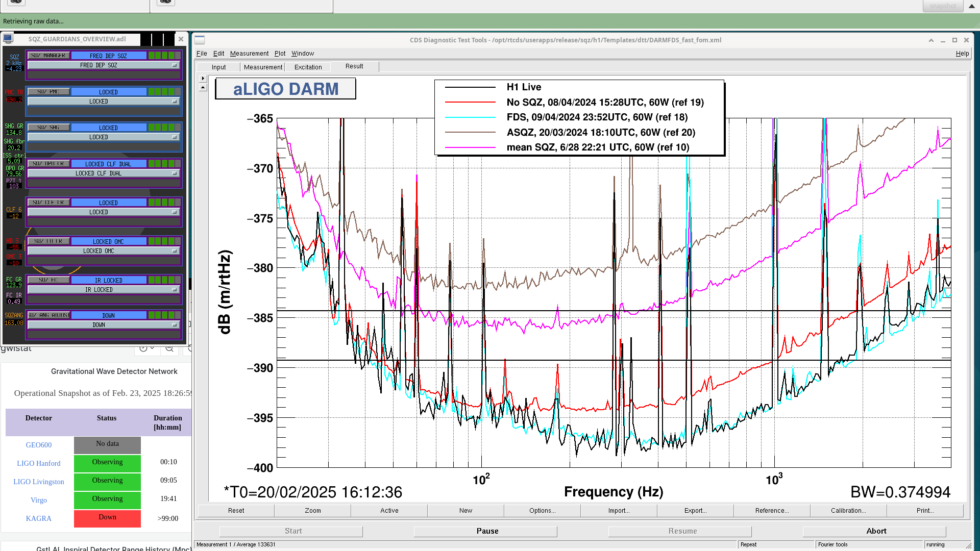Click the Print button

[x=925, y=511]
